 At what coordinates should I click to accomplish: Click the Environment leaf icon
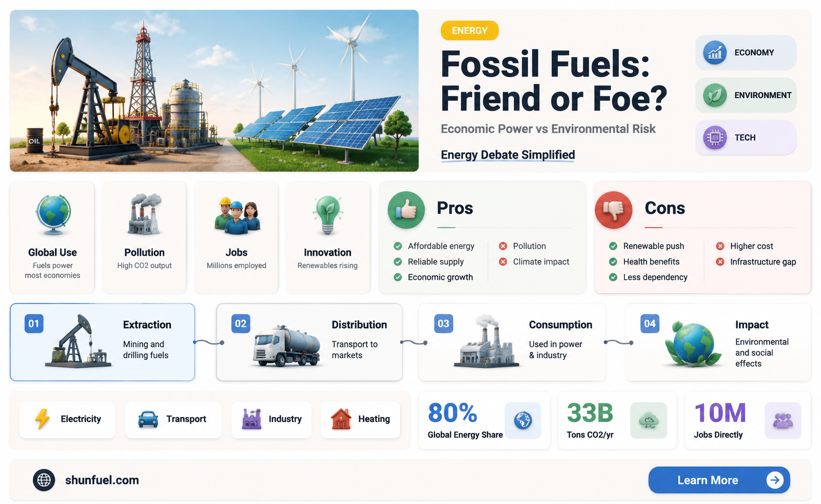pos(715,95)
